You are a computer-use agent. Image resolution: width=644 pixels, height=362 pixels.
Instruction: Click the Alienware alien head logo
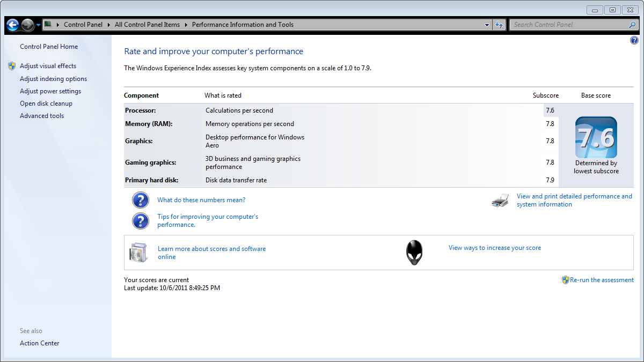414,253
